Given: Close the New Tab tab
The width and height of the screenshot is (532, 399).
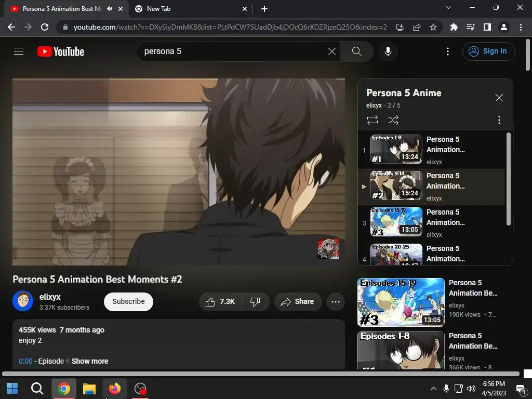Looking at the screenshot, I should click(x=245, y=9).
